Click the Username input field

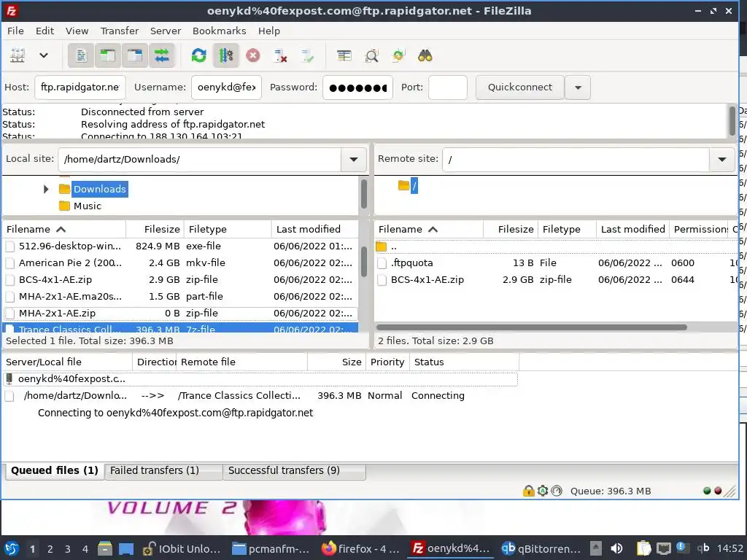pyautogui.click(x=226, y=87)
